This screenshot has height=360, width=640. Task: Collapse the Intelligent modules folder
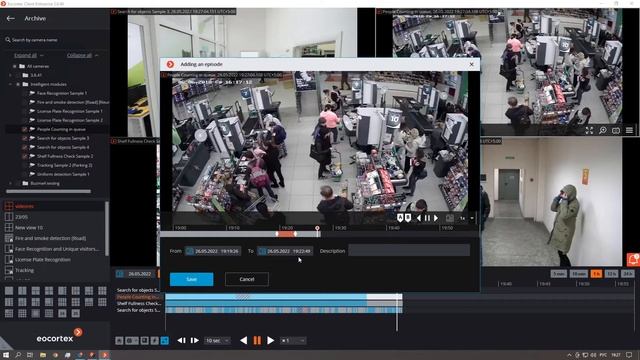click(x=11, y=84)
